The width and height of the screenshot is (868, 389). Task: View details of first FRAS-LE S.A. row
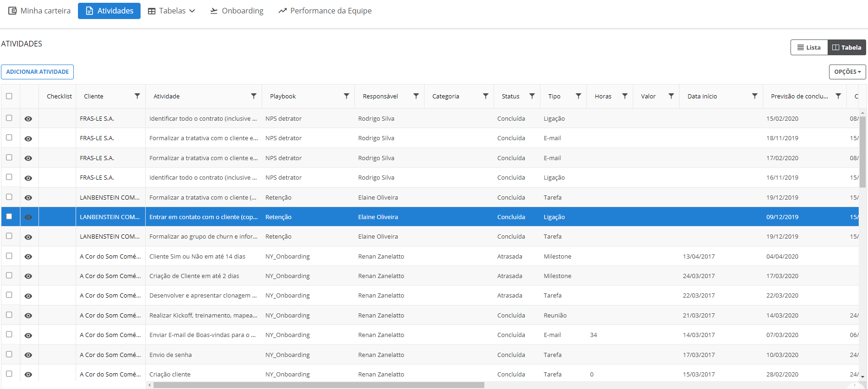(28, 119)
